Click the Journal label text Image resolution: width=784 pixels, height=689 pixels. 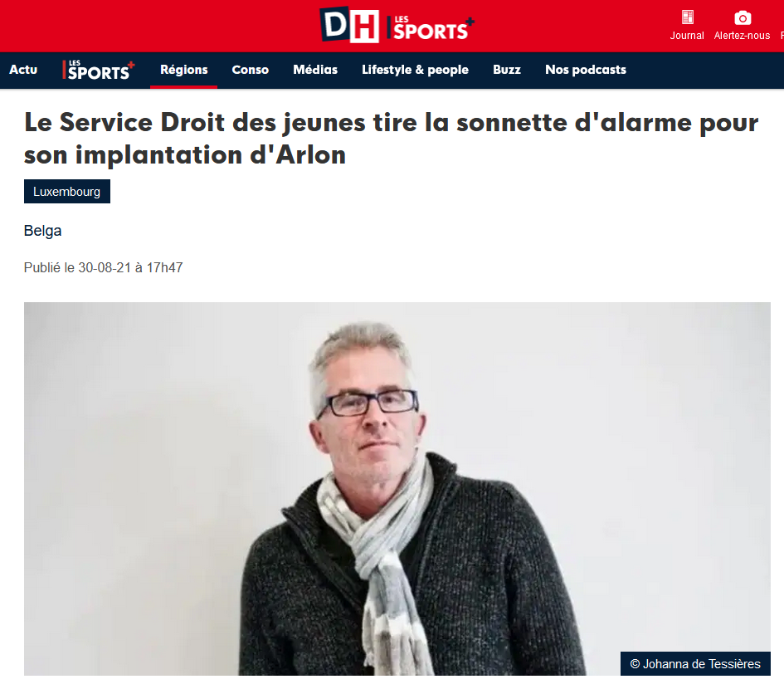[x=687, y=36]
